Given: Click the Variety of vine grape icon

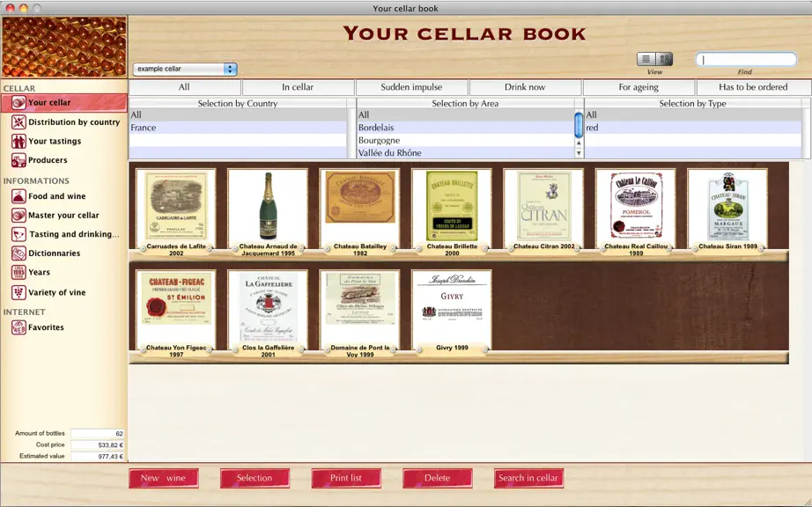Looking at the screenshot, I should click(18, 292).
